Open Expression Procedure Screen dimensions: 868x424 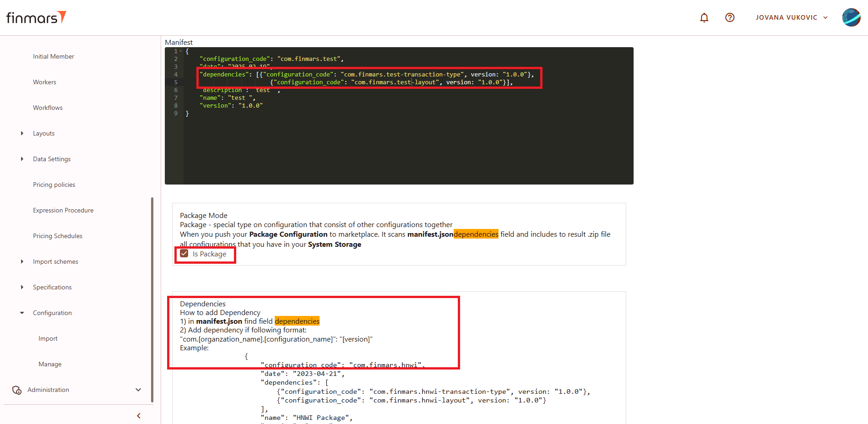pos(63,210)
